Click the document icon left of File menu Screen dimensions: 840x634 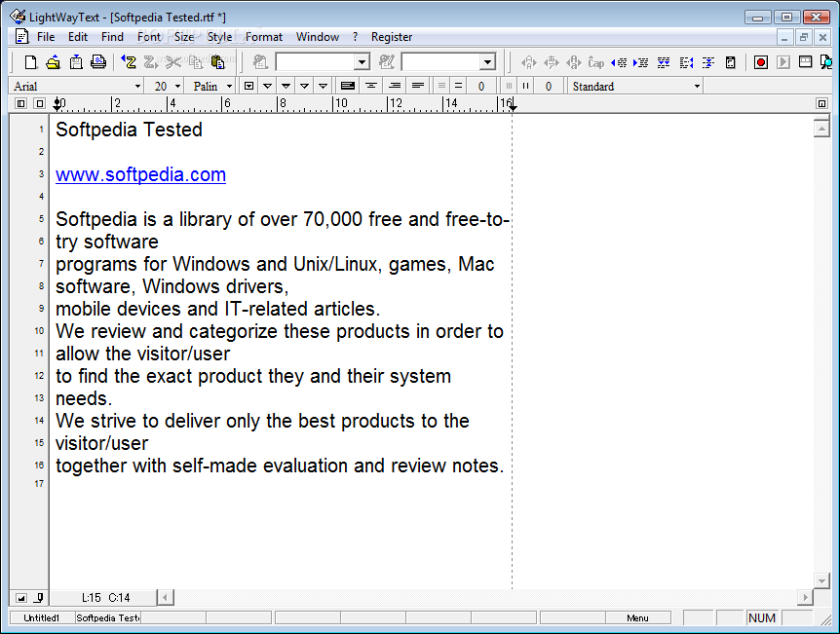point(21,36)
